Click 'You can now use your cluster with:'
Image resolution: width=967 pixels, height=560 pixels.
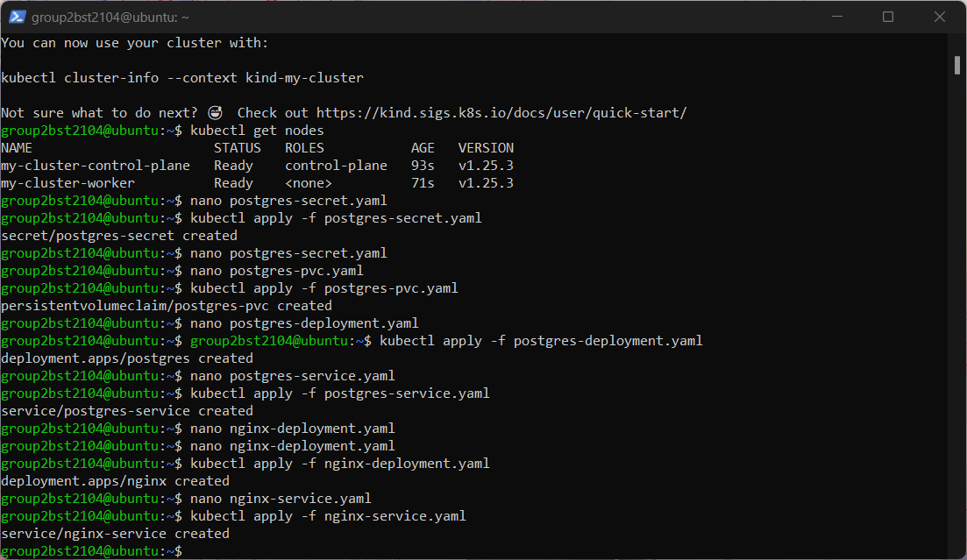[135, 43]
